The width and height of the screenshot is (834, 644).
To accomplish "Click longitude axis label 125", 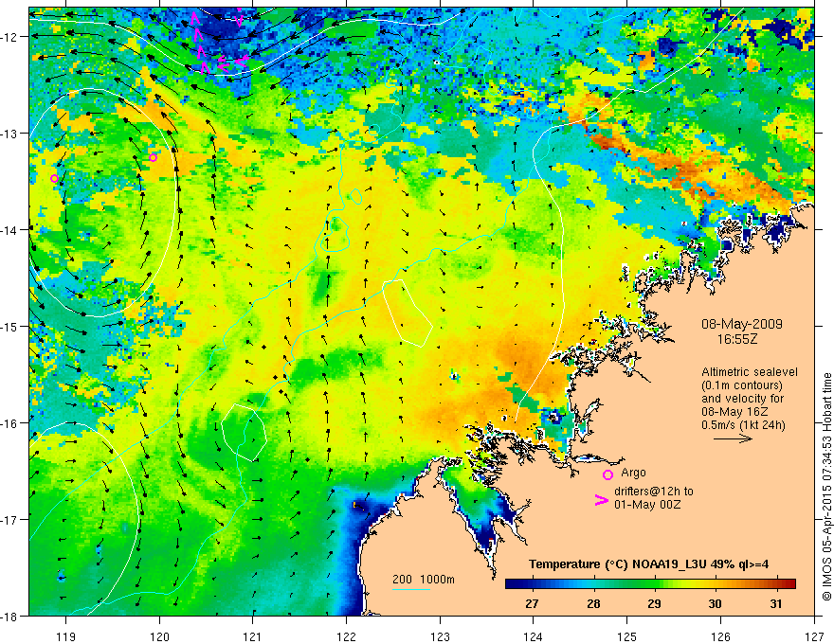I will point(627,635).
